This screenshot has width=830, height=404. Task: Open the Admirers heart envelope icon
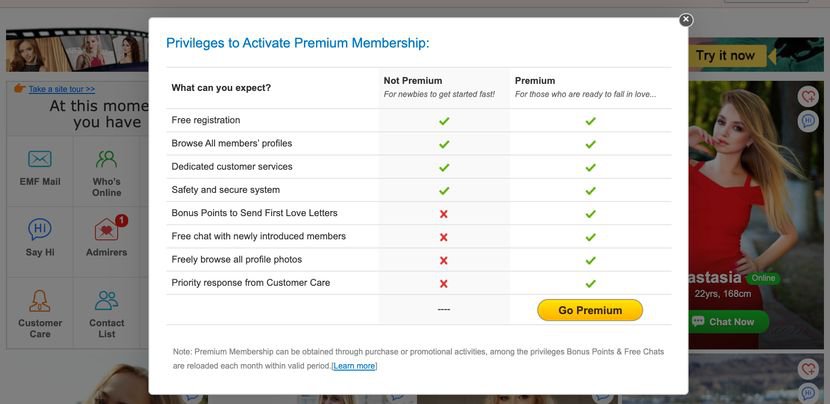(x=106, y=231)
